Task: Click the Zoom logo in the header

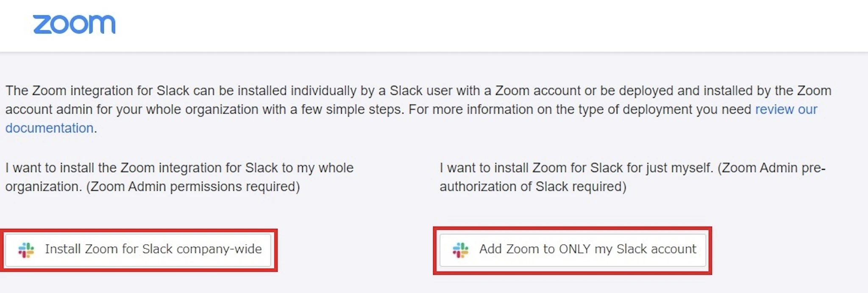Action: coord(74,24)
